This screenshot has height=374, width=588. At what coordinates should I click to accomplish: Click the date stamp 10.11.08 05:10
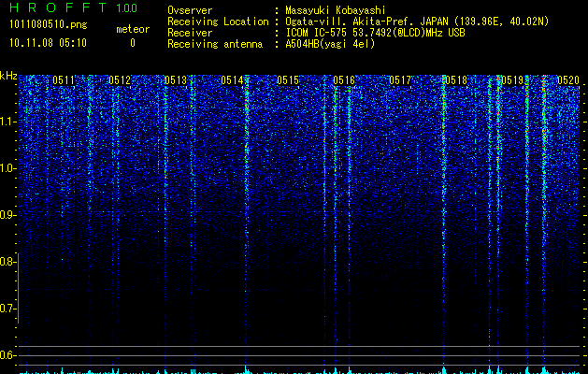coord(48,43)
